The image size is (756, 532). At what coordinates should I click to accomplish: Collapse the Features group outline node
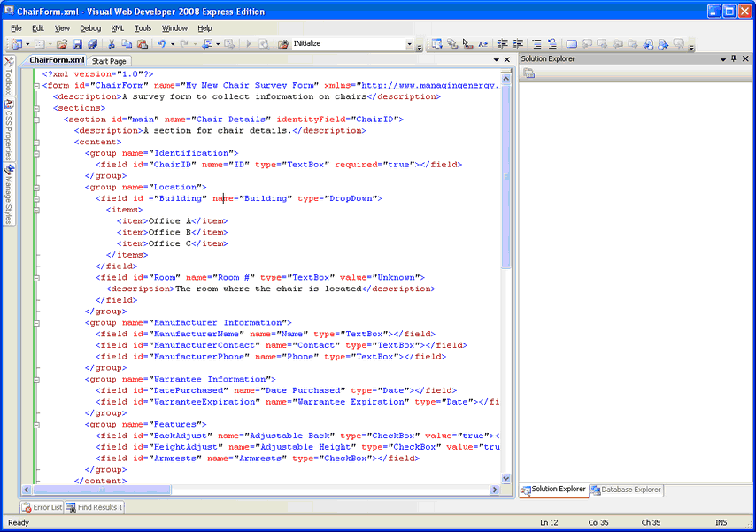coord(36,425)
